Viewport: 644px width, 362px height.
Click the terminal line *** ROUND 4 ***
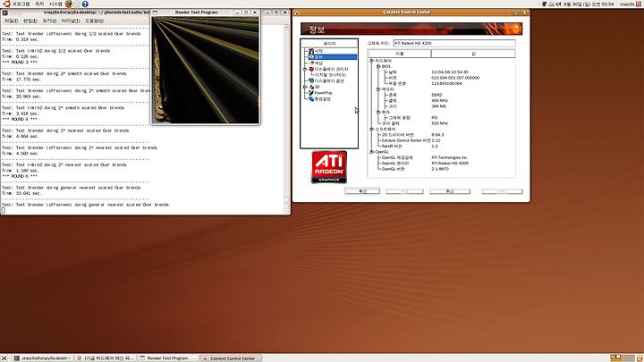tap(20, 120)
